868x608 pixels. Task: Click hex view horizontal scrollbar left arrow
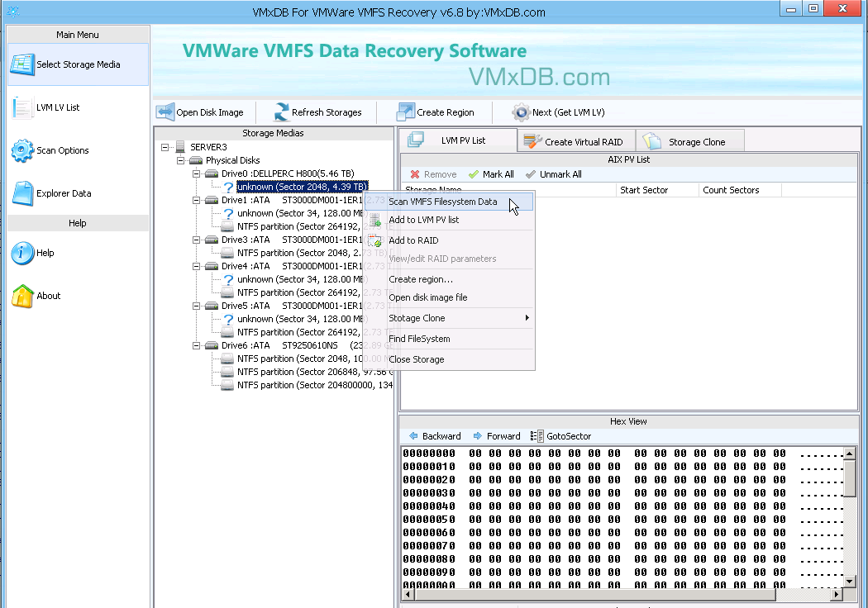click(x=408, y=594)
